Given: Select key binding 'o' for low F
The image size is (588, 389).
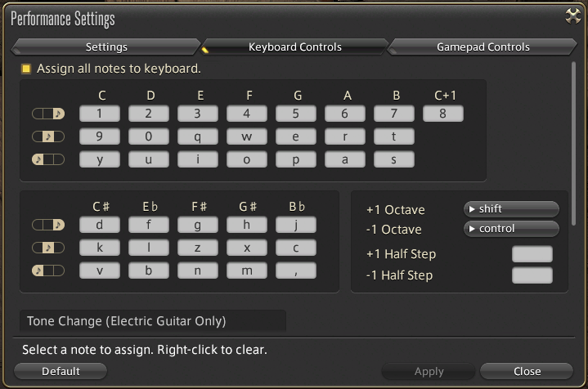Looking at the screenshot, I should click(x=247, y=159).
